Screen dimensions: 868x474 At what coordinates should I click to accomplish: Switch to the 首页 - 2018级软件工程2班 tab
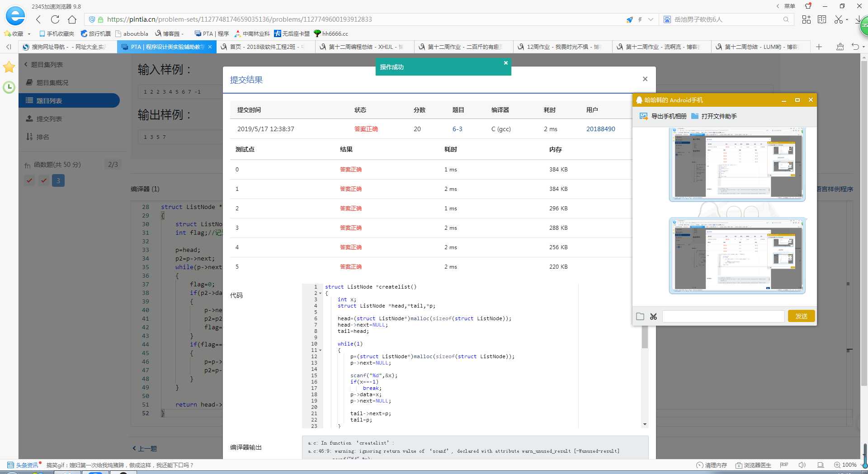tap(265, 47)
